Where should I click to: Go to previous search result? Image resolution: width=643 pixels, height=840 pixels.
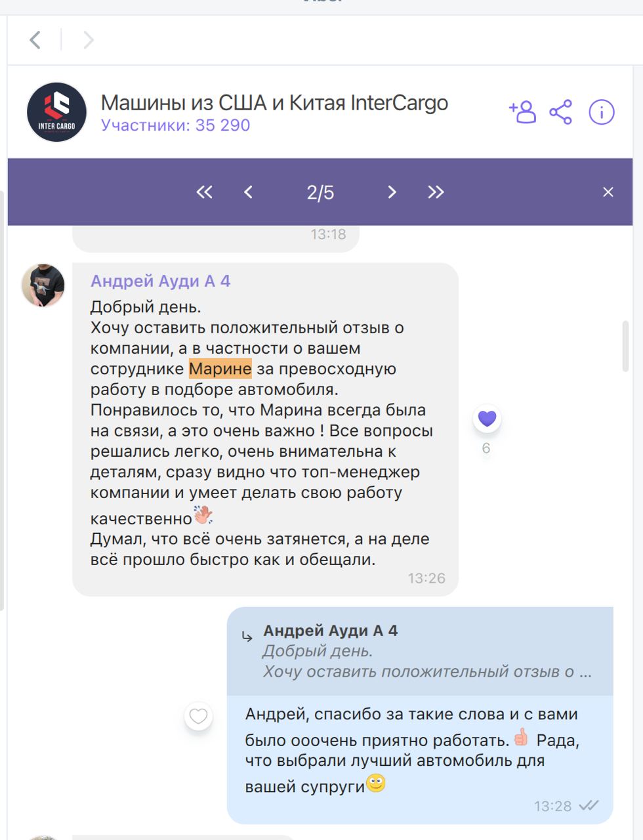[x=248, y=192]
